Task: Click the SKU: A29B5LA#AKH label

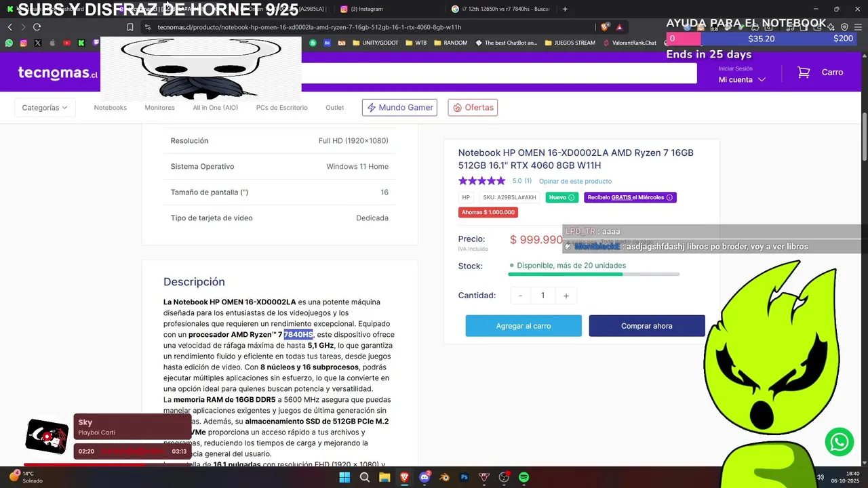Action: point(509,197)
